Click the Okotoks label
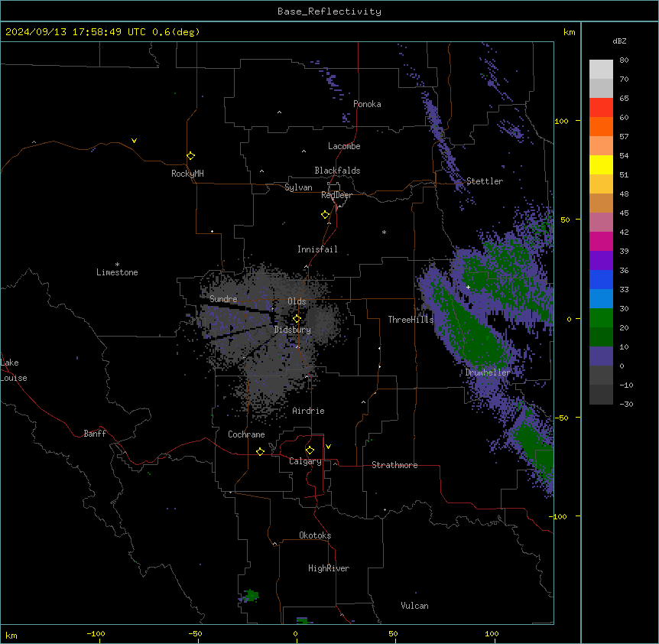The image size is (659, 644). click(x=315, y=535)
